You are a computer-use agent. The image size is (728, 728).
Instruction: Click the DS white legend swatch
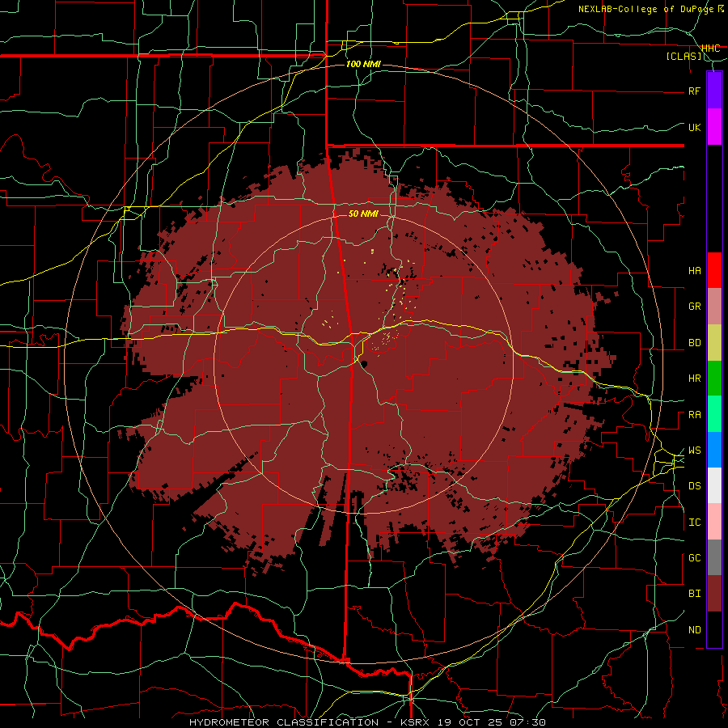point(714,485)
